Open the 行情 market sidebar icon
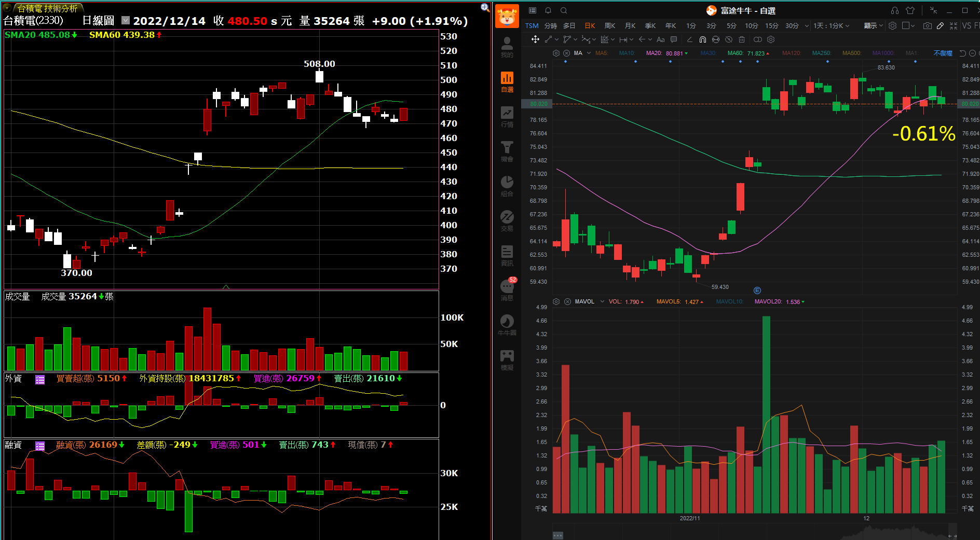The image size is (980, 540). point(507,116)
